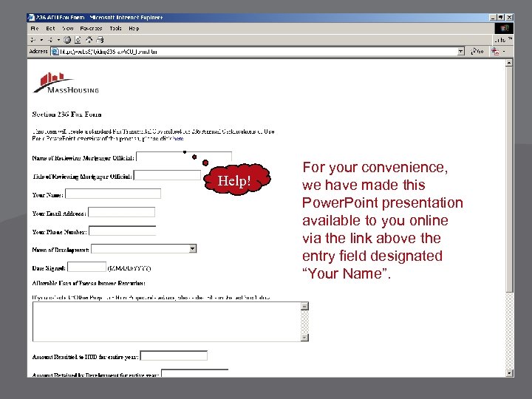Click the large Other Purpose text area
Viewport: 532px width, 399px height.
166,321
